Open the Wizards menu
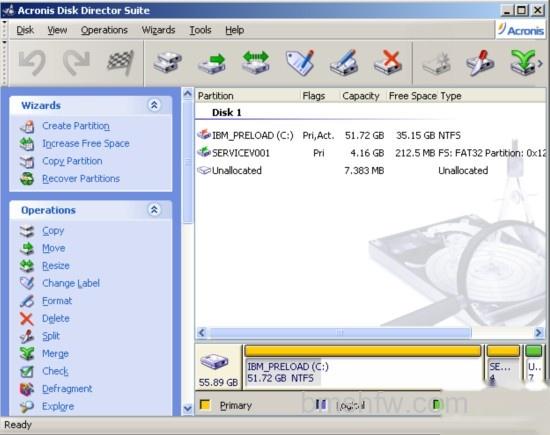Viewport: 550px width, 435px height. (158, 30)
